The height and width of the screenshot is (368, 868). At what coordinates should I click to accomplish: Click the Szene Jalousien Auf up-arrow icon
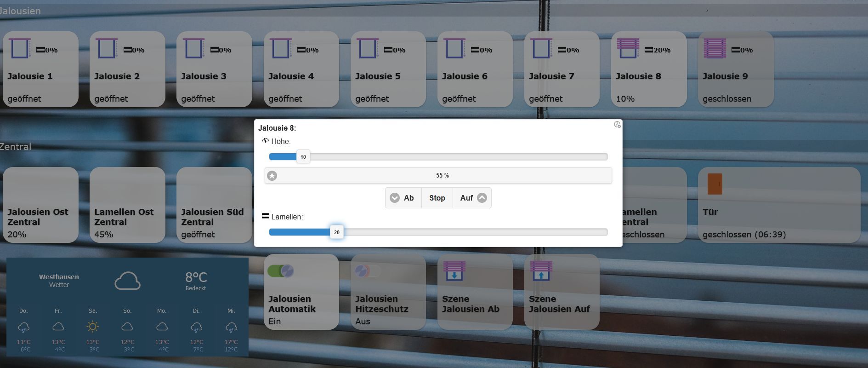(541, 271)
